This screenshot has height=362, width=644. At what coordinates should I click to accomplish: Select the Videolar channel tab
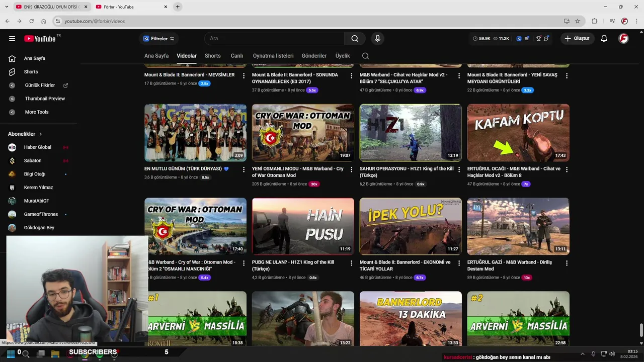click(x=187, y=56)
